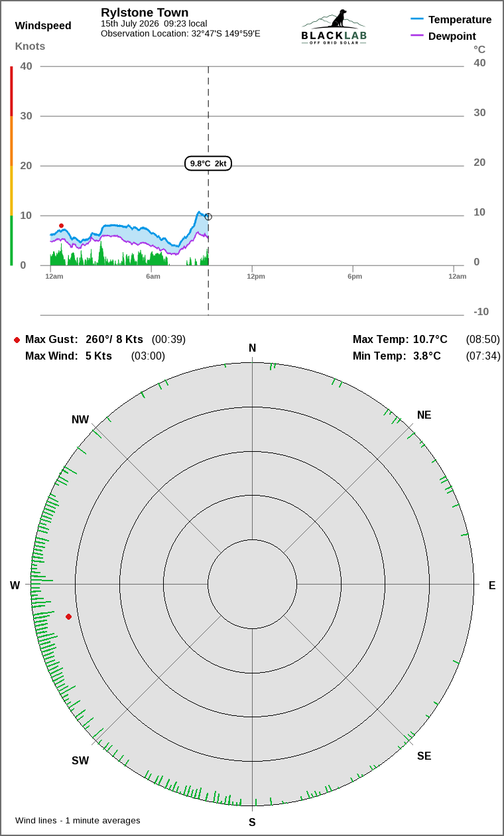The height and width of the screenshot is (836, 504).
Task: Click the windspeed colour scale bar
Action: point(11,166)
